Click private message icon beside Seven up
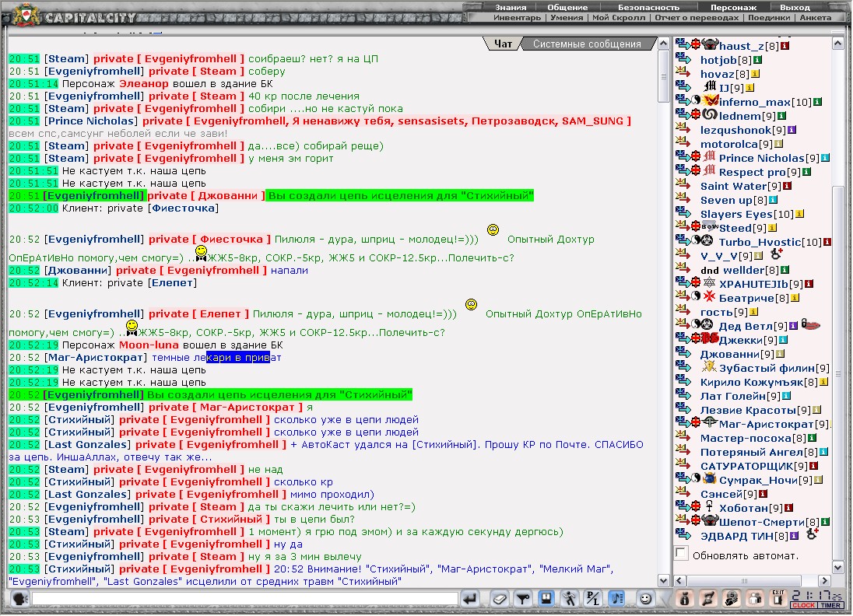The height and width of the screenshot is (616, 853). [x=683, y=198]
